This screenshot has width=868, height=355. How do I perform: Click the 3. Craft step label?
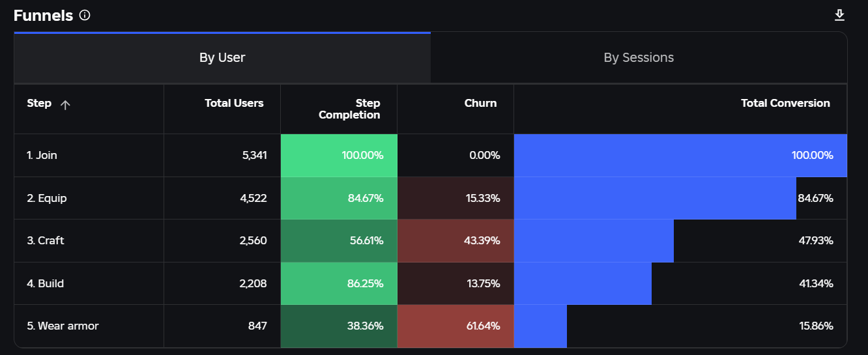(x=46, y=240)
